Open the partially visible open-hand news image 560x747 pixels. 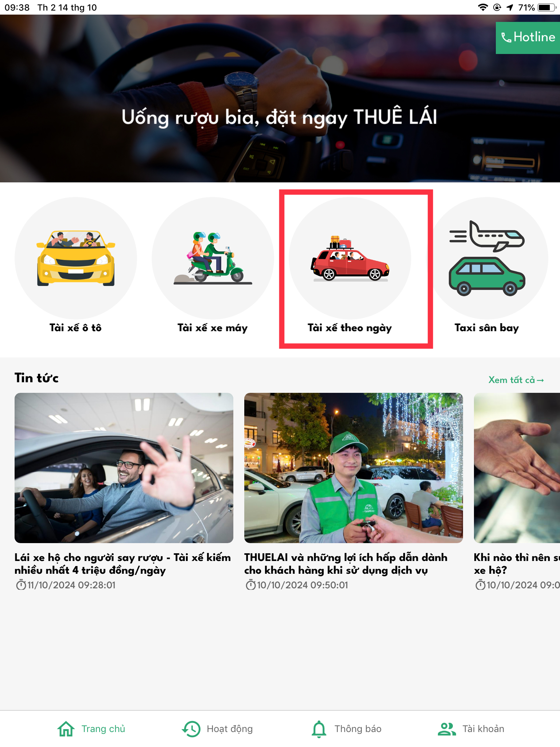pyautogui.click(x=517, y=468)
